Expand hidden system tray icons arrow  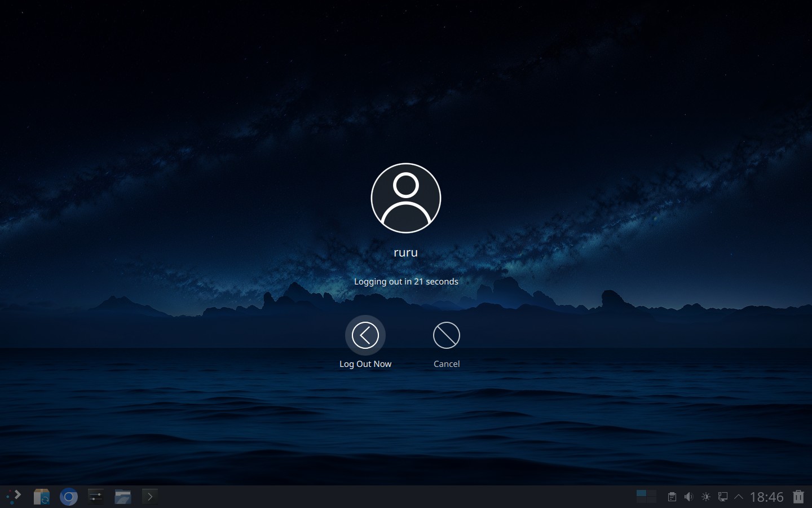pos(738,497)
